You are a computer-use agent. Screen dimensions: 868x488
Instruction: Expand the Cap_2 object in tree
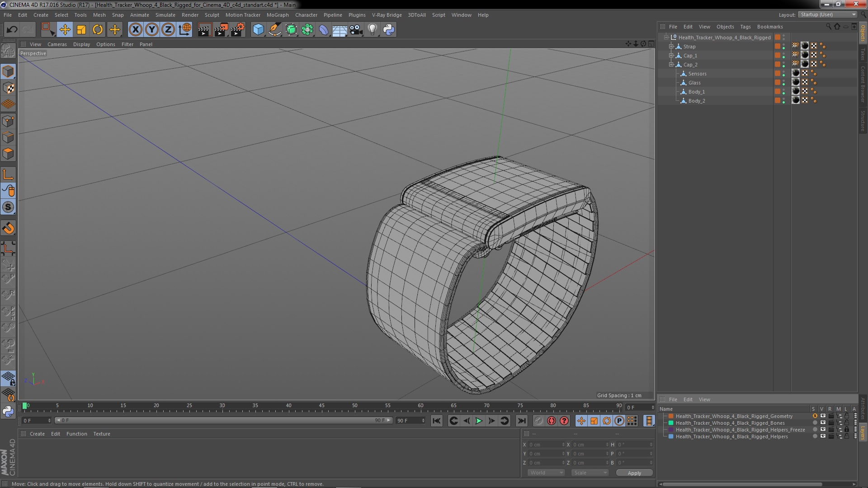671,65
